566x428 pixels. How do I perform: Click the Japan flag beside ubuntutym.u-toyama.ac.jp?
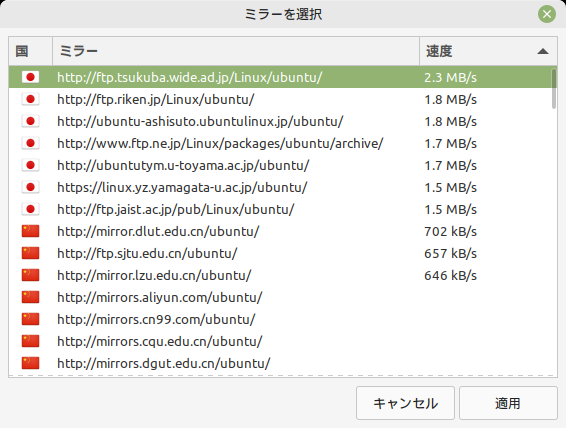pyautogui.click(x=30, y=165)
